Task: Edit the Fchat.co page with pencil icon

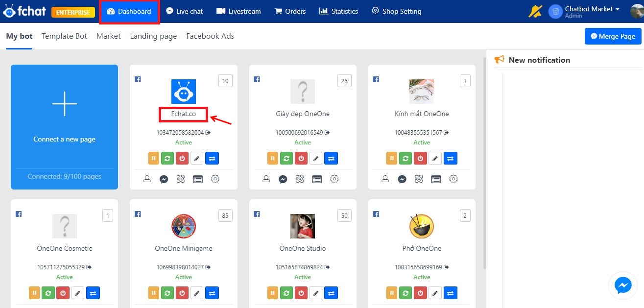Action: (197, 158)
